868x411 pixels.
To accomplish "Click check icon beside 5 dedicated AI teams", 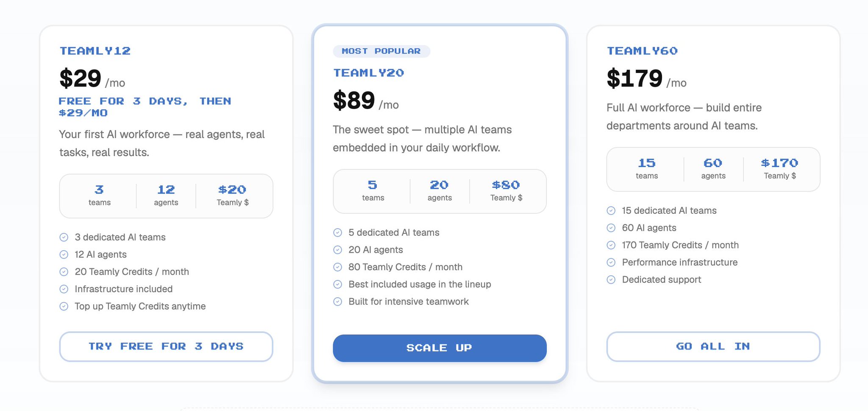I will [x=338, y=232].
